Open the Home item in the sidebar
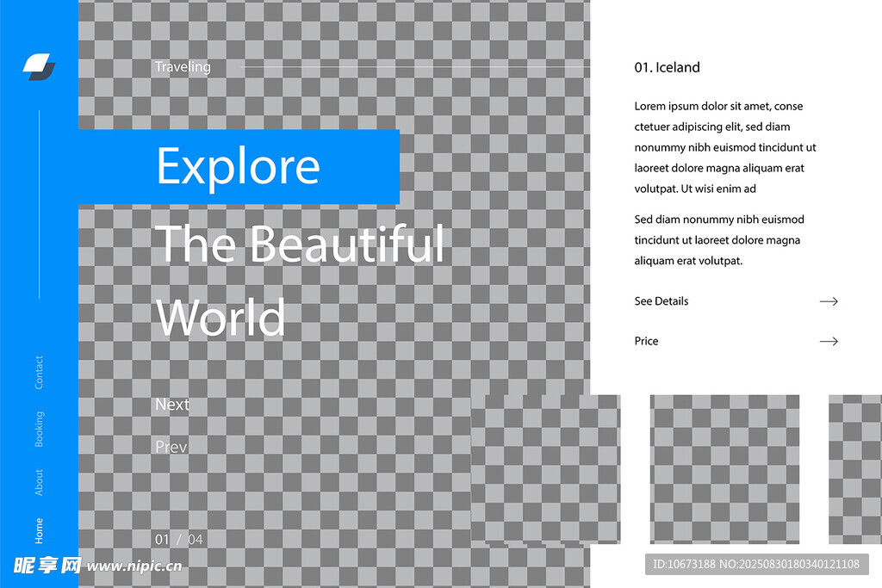Screen dimensions: 882x588 point(39,530)
